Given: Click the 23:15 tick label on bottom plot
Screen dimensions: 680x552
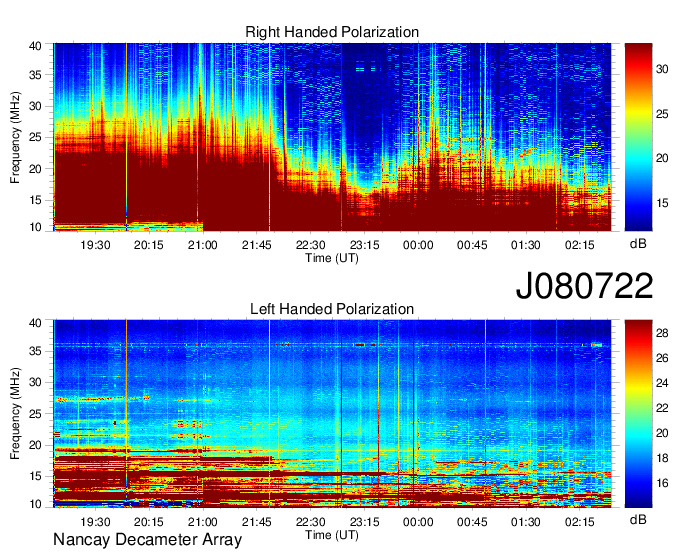Looking at the screenshot, I should click(x=364, y=522).
